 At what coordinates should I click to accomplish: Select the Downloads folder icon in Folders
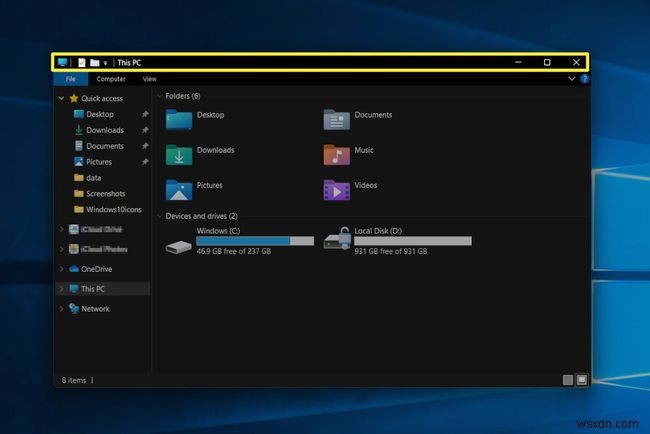[x=179, y=155]
